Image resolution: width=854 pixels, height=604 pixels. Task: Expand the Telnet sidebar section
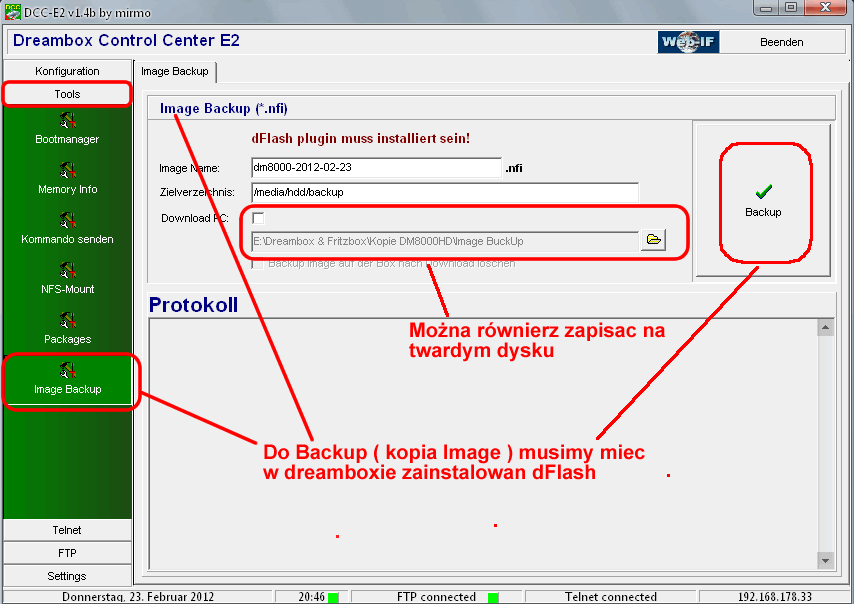click(x=67, y=530)
